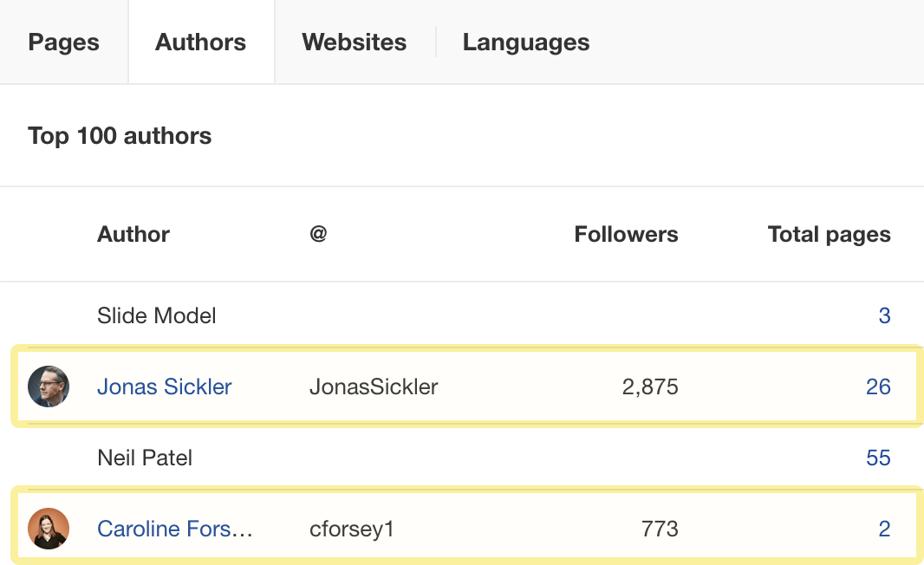Click Caroline Forsey's total pages count 2
The width and height of the screenshot is (924, 565).
884,529
